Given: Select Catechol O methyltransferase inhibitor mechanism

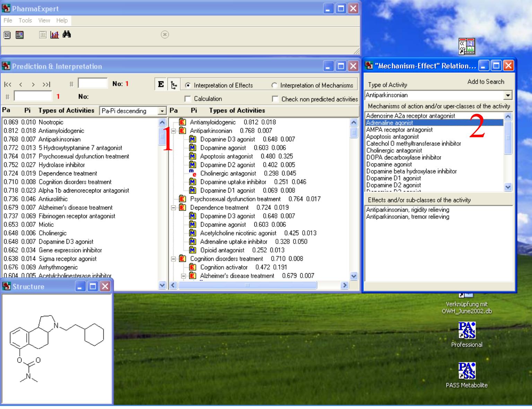Looking at the screenshot, I should pos(435,144).
